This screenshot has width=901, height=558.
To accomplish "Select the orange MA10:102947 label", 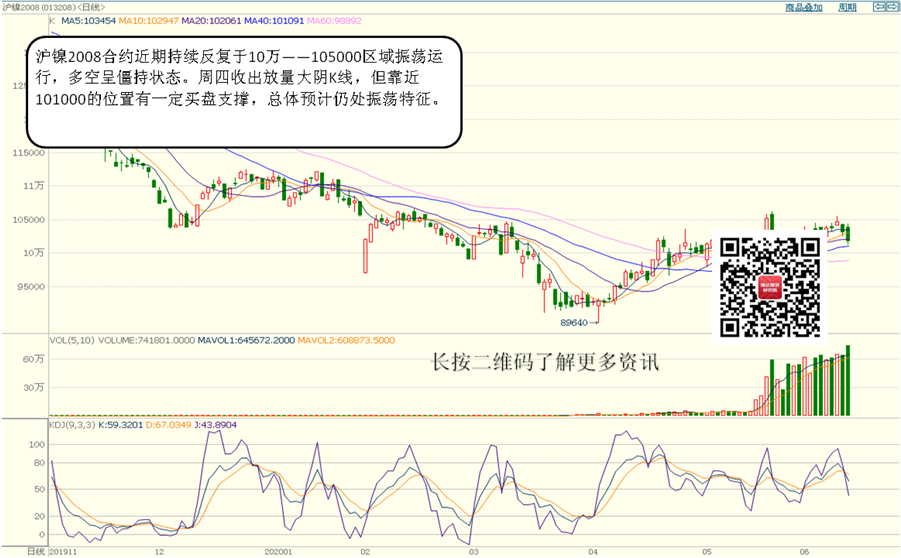I will pos(146,20).
